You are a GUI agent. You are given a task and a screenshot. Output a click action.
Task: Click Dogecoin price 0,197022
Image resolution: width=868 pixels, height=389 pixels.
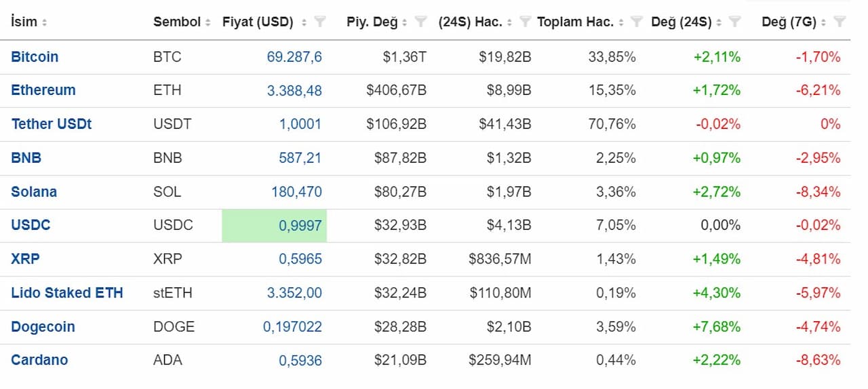point(293,327)
